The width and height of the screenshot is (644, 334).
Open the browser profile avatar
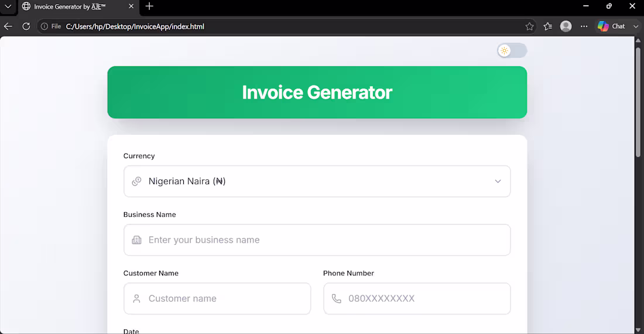(566, 26)
